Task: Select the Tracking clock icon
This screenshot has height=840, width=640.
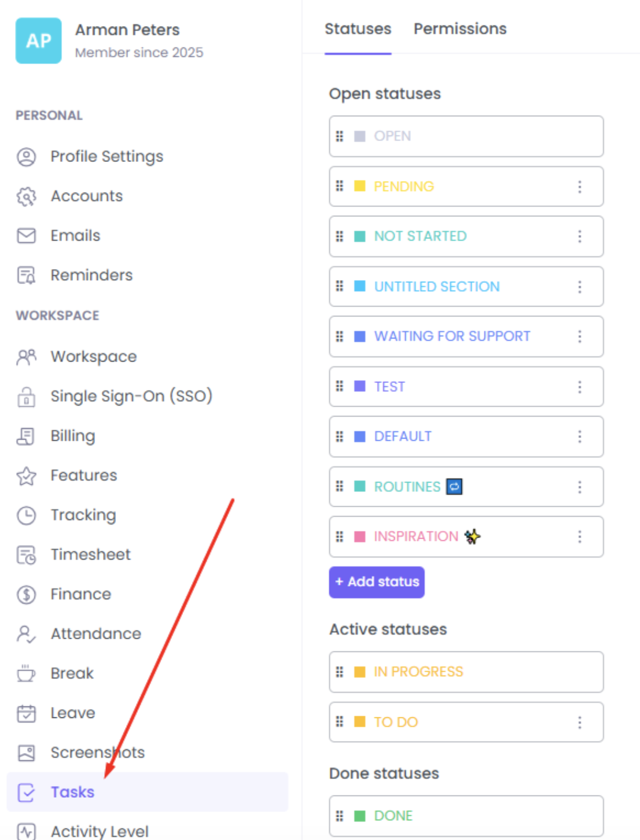Action: [27, 515]
